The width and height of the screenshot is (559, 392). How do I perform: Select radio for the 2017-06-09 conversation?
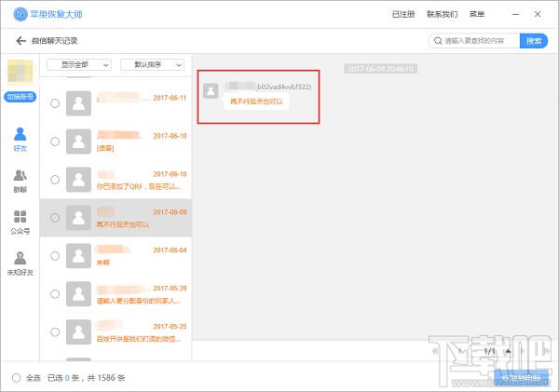pos(55,218)
